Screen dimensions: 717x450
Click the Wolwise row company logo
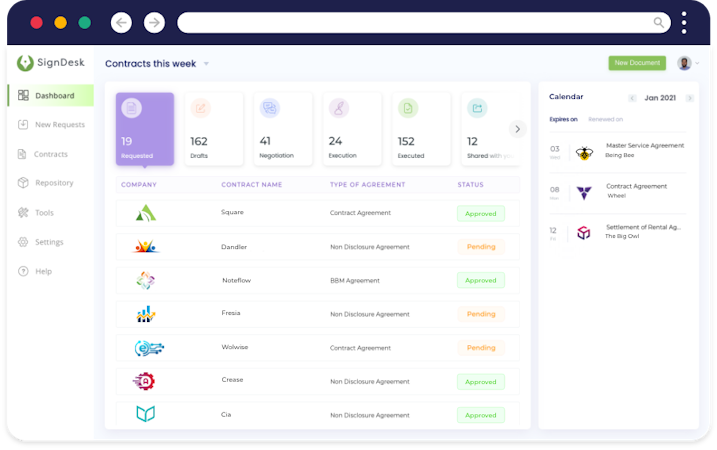point(149,348)
